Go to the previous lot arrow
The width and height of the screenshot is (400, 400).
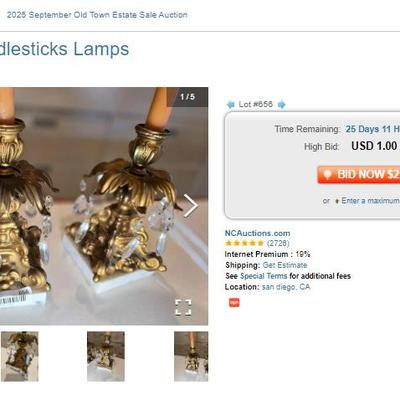coord(230,105)
